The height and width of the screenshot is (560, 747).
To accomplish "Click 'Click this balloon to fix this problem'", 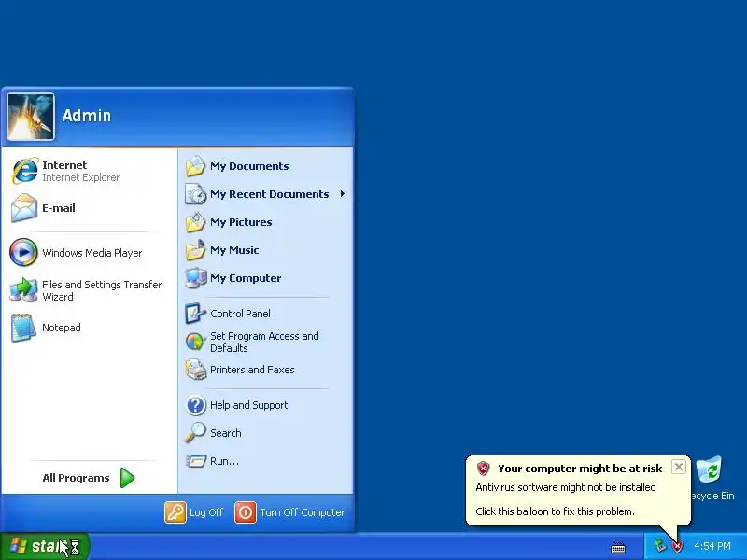I will point(555,511).
